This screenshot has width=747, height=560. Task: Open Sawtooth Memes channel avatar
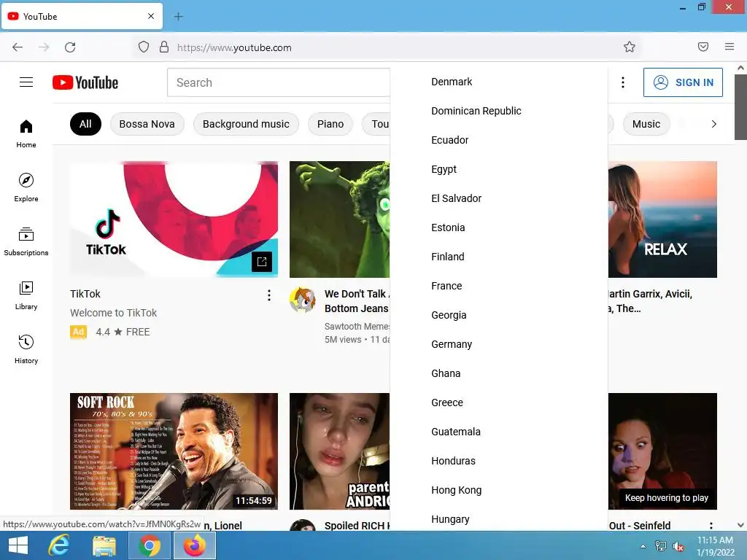tap(303, 300)
